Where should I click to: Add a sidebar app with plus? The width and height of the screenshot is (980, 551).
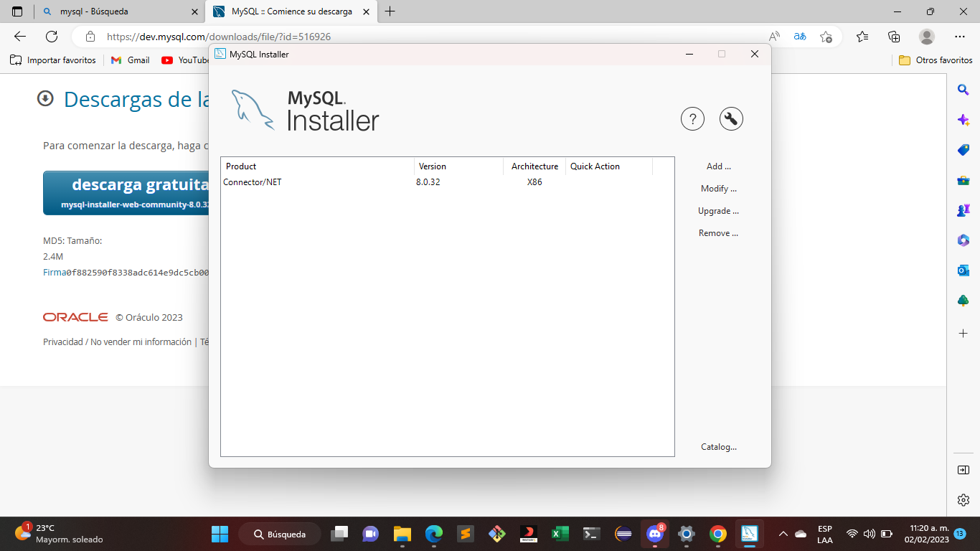(x=963, y=334)
